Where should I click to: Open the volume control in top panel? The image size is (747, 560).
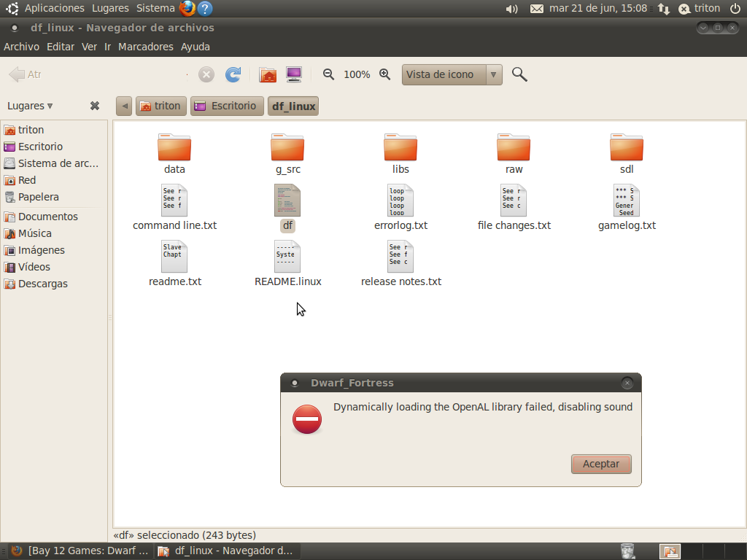click(511, 9)
